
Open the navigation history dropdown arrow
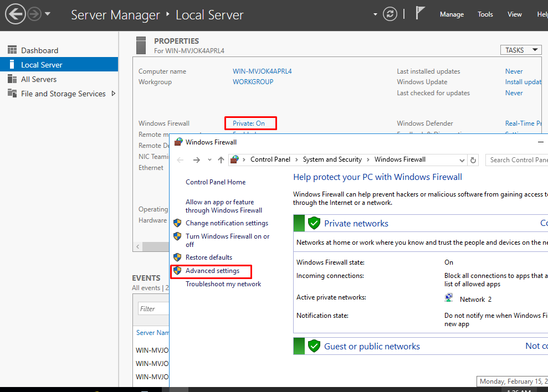click(x=48, y=14)
